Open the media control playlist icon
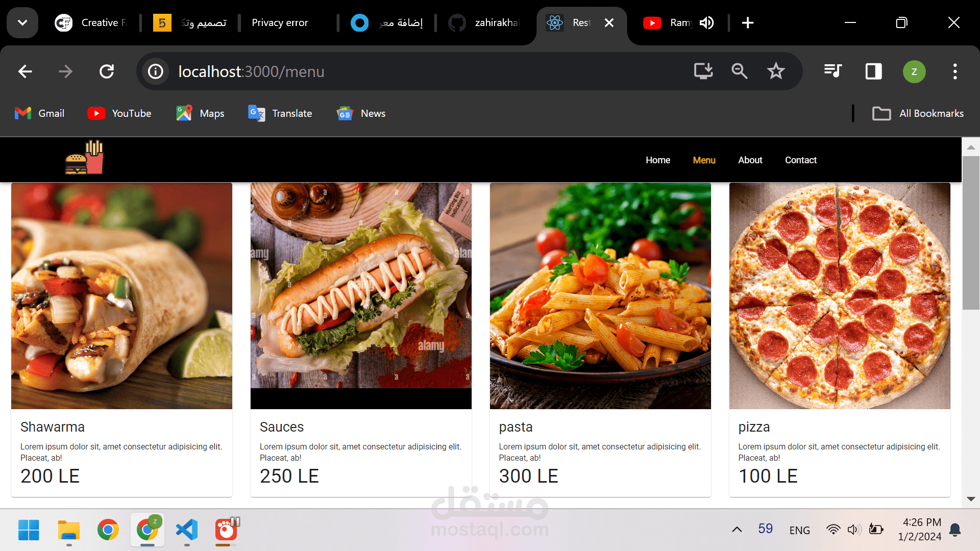Image resolution: width=980 pixels, height=551 pixels. (x=833, y=71)
